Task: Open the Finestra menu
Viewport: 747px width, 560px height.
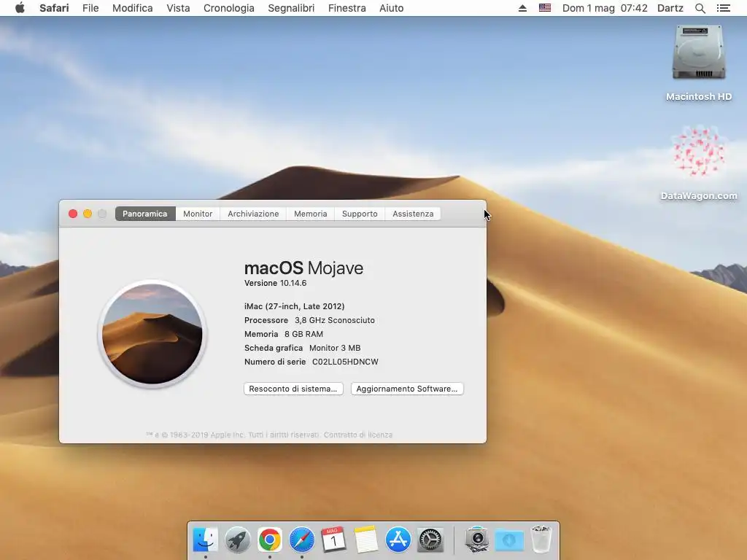Action: click(347, 8)
